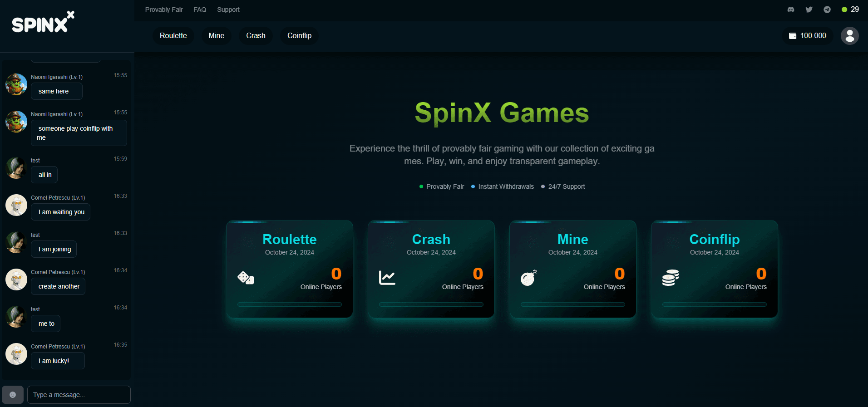868x407 pixels.
Task: Click the dice icon on Roulette card
Action: click(246, 278)
